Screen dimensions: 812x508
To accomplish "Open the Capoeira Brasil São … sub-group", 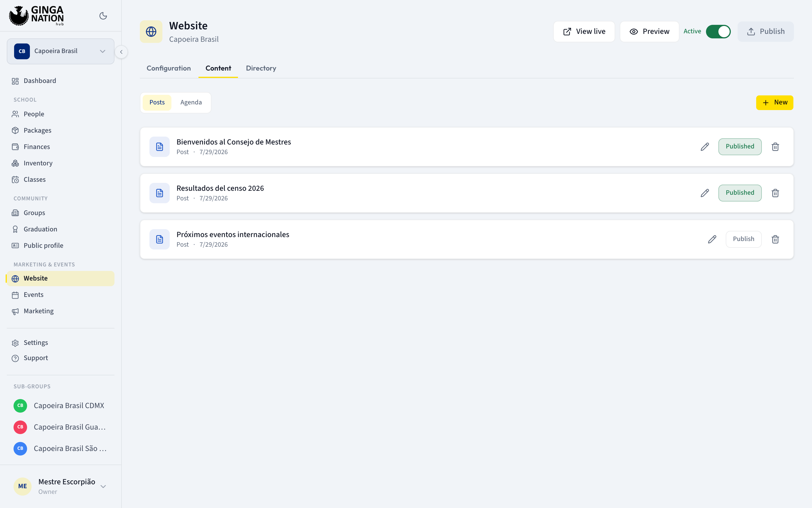I will (x=60, y=448).
